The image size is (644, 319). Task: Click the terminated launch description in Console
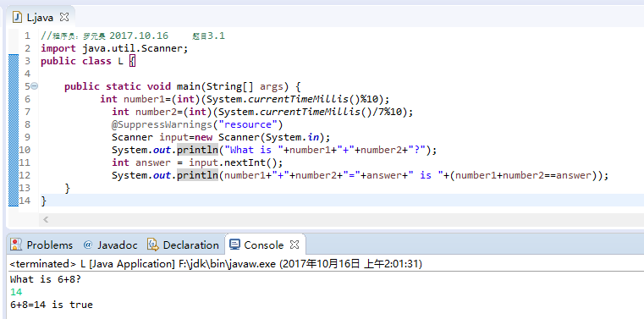tap(216, 264)
